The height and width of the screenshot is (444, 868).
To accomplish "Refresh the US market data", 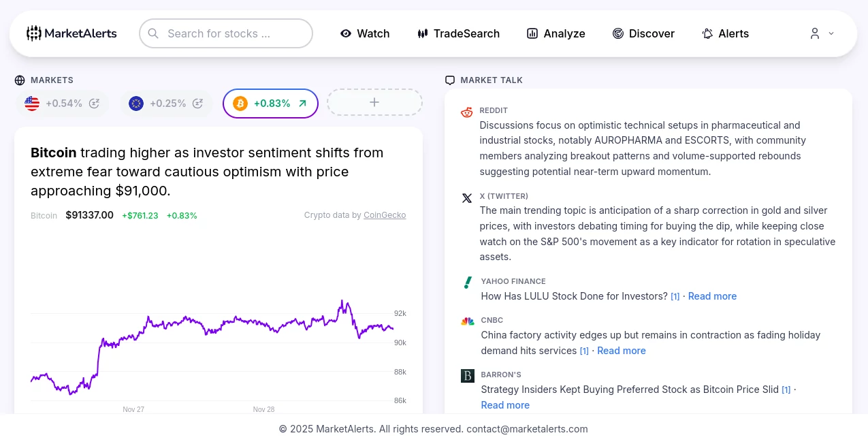I will click(94, 103).
